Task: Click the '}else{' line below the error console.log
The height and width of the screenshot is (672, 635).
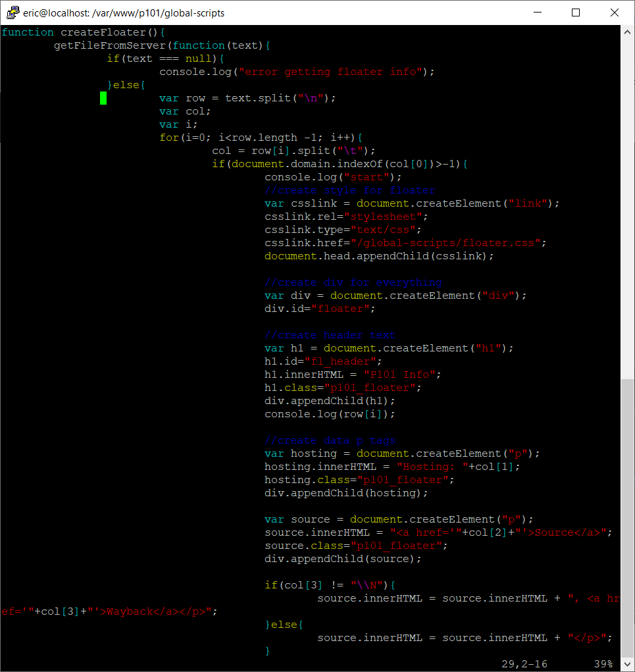Action: click(x=126, y=85)
